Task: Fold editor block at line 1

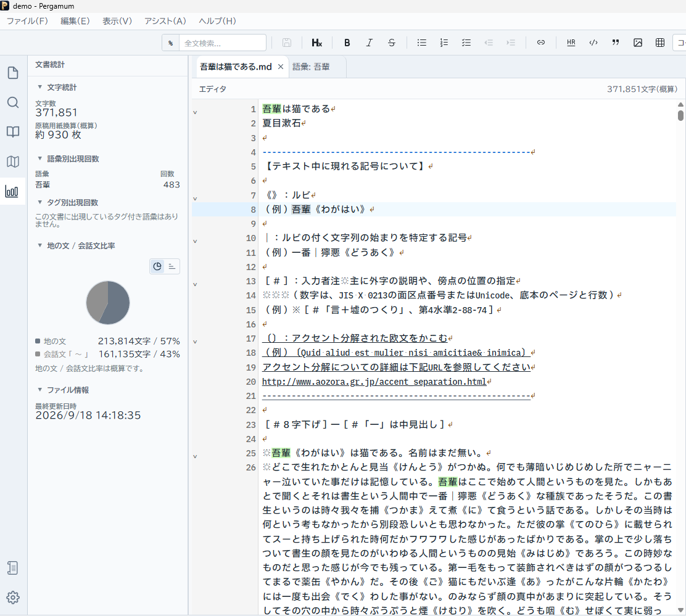Action: coord(195,112)
